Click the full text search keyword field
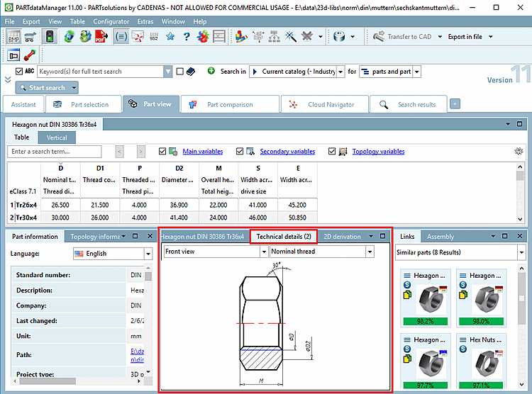Viewport: 532px width, 394px height. [99, 72]
